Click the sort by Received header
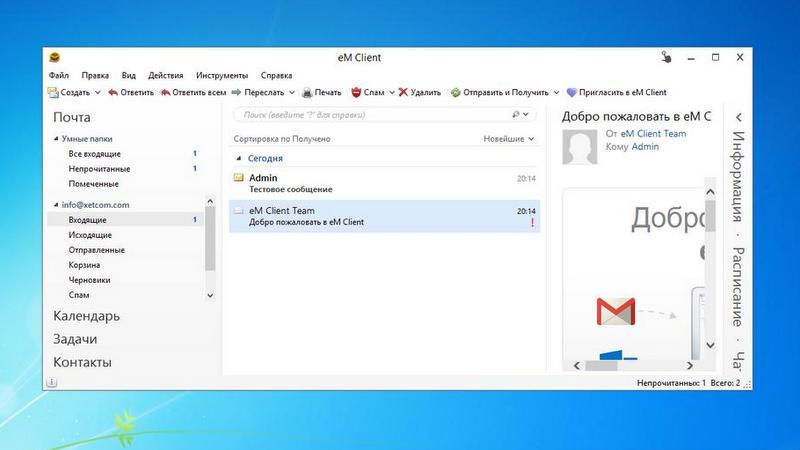Screen dimensions: 800x450 [x=282, y=139]
